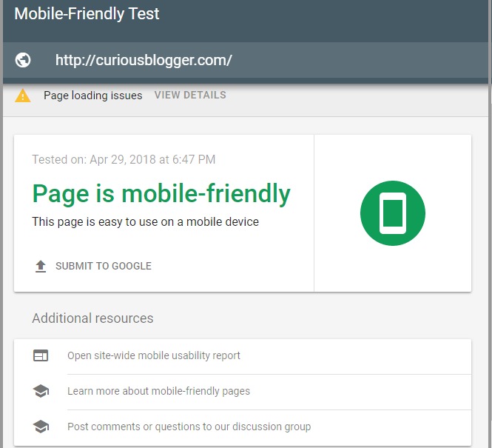Click the Additional resources heading
The image size is (492, 448).
pos(92,318)
